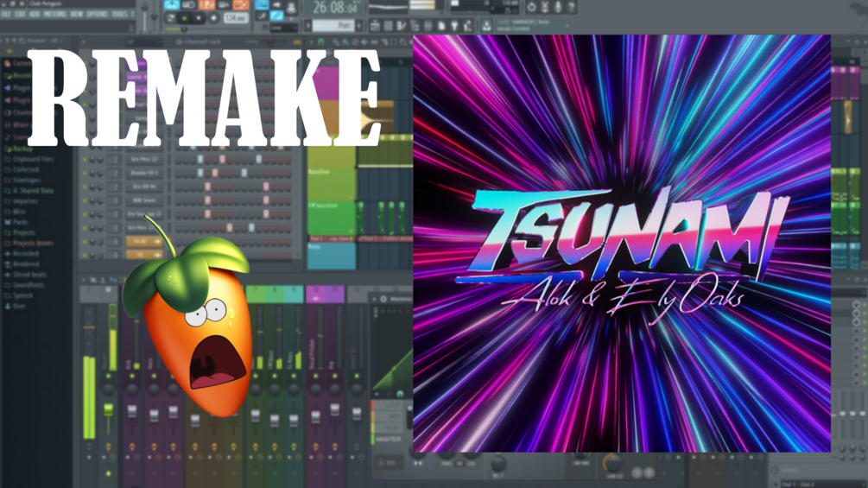The width and height of the screenshot is (868, 488).
Task: Click the question mark help icon
Action: (571, 7)
